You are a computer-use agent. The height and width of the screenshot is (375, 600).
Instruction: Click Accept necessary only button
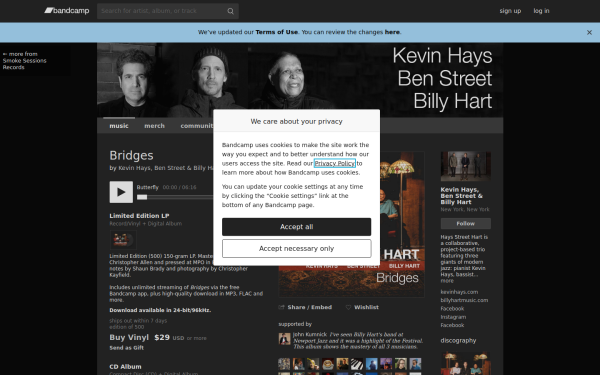297,249
